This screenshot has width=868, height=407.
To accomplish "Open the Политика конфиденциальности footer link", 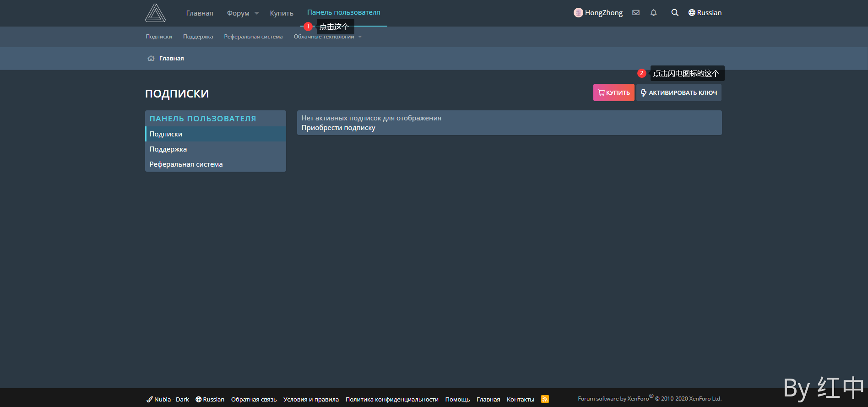I will point(392,399).
